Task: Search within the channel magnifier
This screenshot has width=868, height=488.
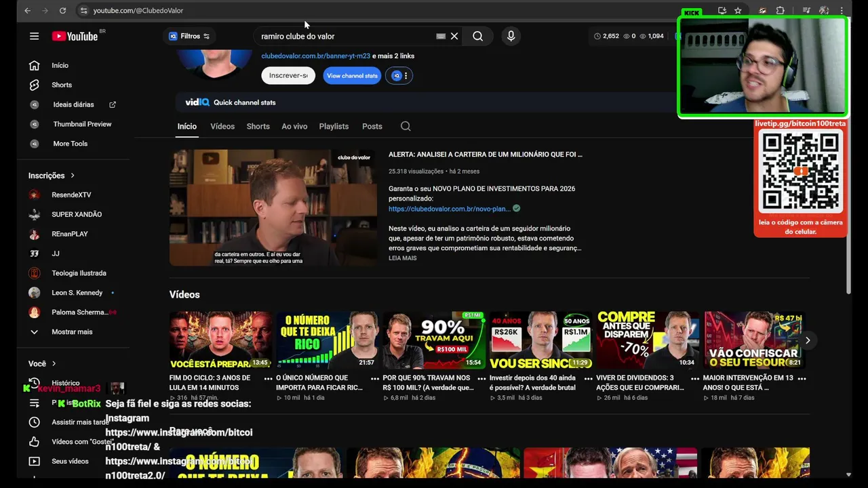Action: pos(406,127)
